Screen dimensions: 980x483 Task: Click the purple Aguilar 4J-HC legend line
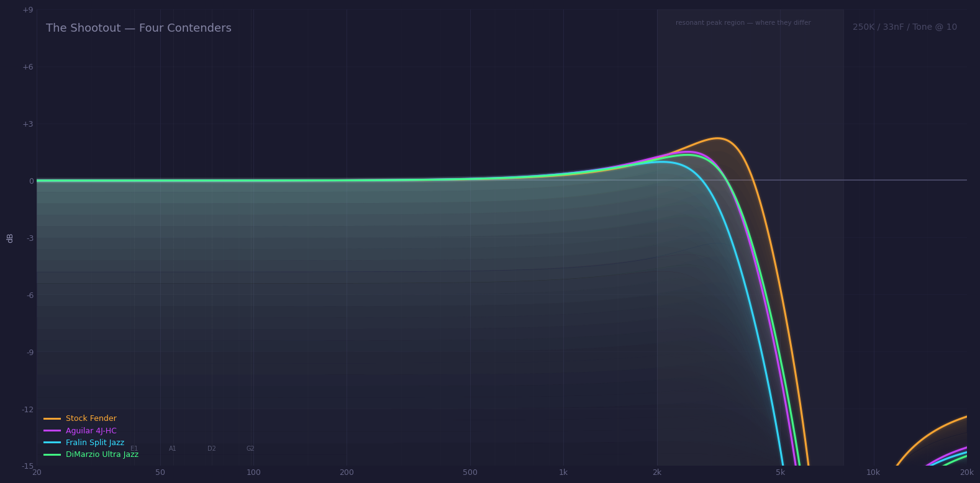pos(52,431)
